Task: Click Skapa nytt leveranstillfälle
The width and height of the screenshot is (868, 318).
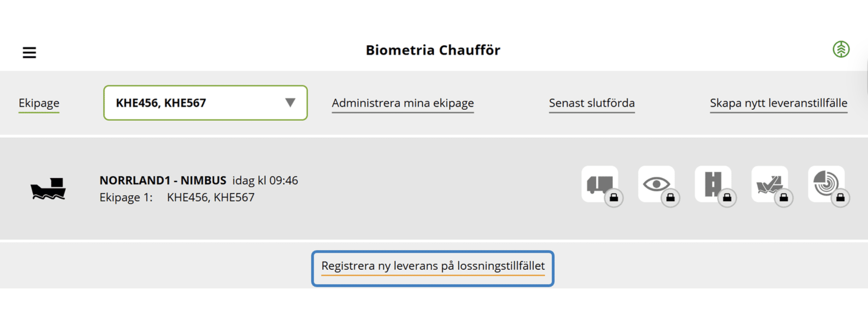Action: 778,103
